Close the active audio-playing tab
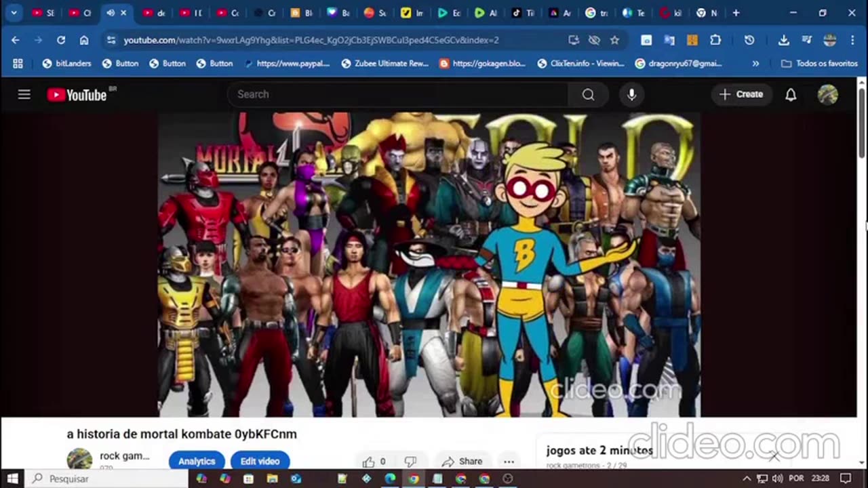 point(123,13)
